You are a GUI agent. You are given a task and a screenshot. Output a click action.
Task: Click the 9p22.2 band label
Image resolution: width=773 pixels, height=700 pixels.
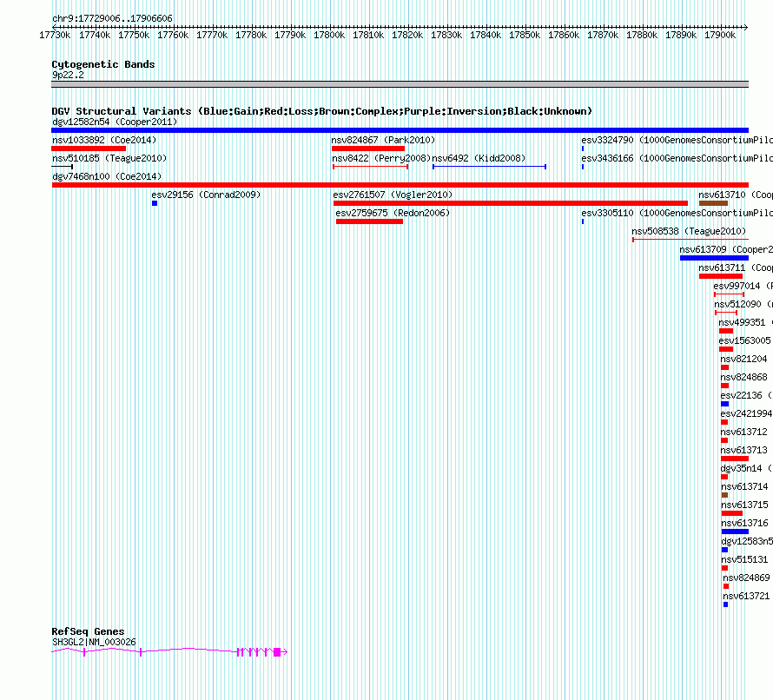[x=68, y=75]
